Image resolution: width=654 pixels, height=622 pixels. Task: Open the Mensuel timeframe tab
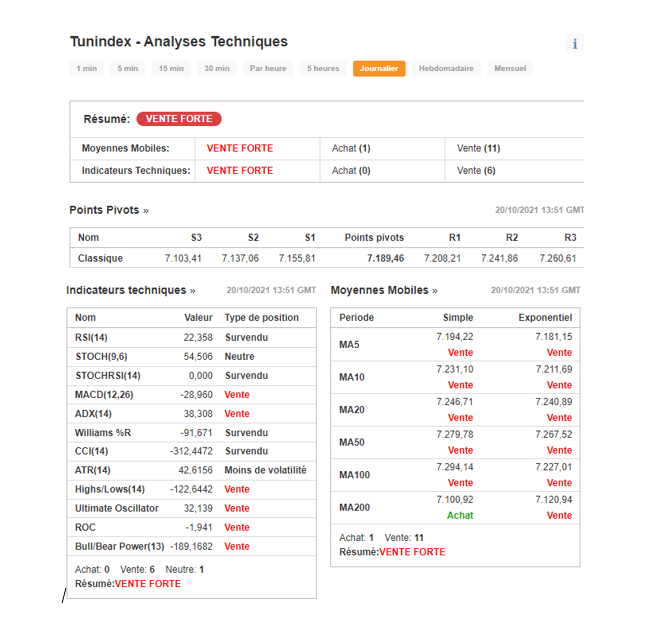[510, 69]
